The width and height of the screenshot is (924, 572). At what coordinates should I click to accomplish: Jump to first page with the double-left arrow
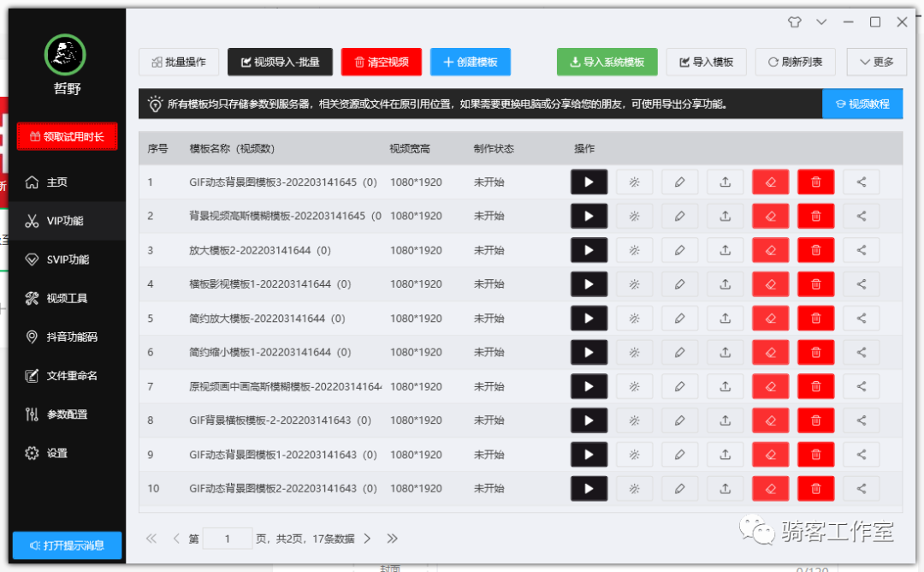tap(151, 539)
